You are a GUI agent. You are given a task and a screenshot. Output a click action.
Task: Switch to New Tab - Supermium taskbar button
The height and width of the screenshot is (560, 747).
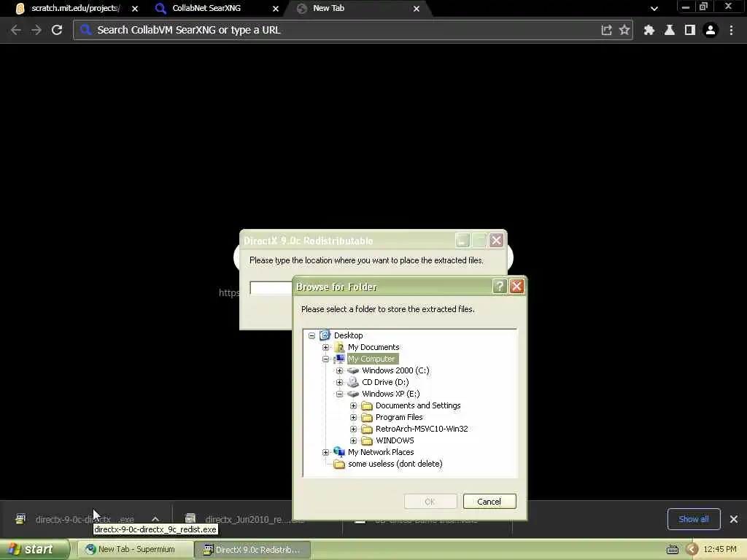point(135,550)
